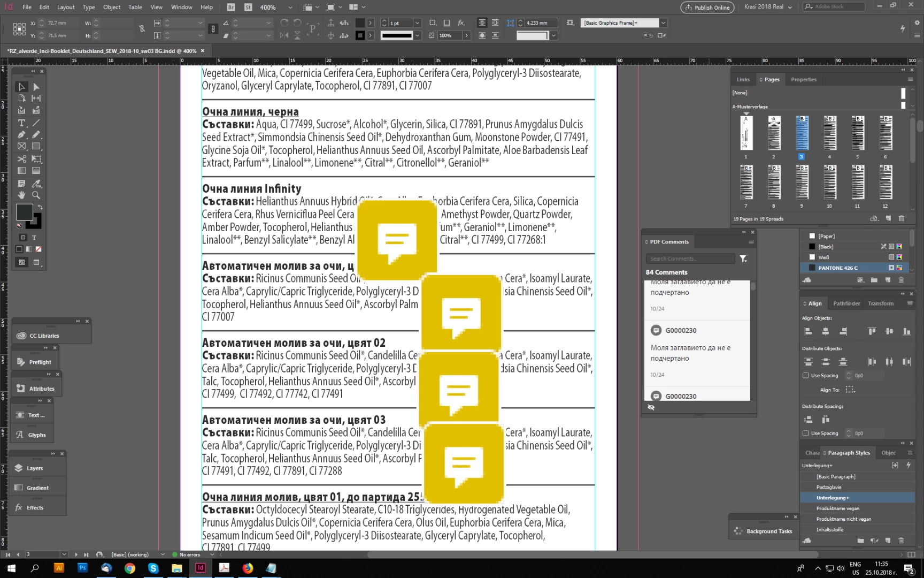The image size is (924, 578).
Task: Open the PDF Comments panel menu
Action: pos(751,242)
